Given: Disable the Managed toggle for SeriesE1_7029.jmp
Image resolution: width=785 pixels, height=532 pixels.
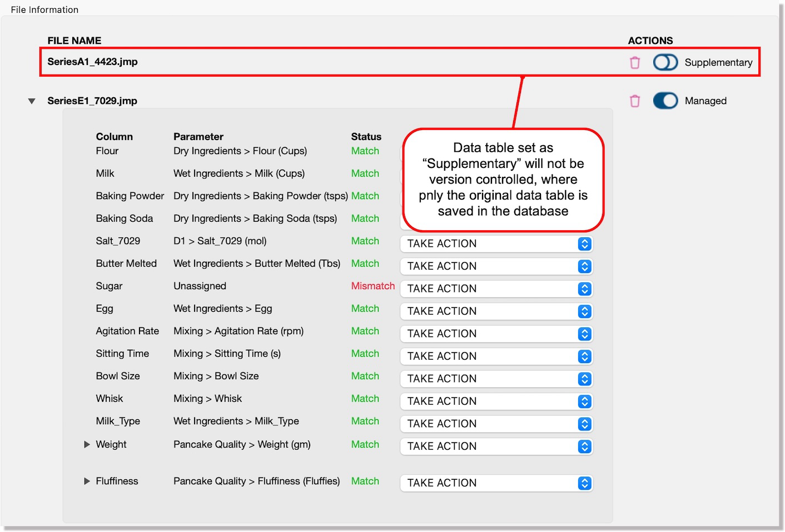Looking at the screenshot, I should 665,101.
